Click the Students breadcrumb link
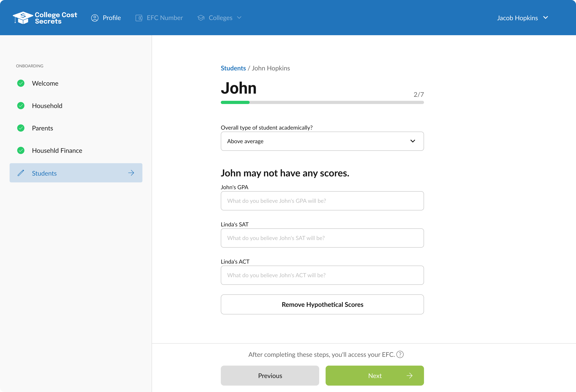This screenshot has width=576, height=392. coord(233,68)
